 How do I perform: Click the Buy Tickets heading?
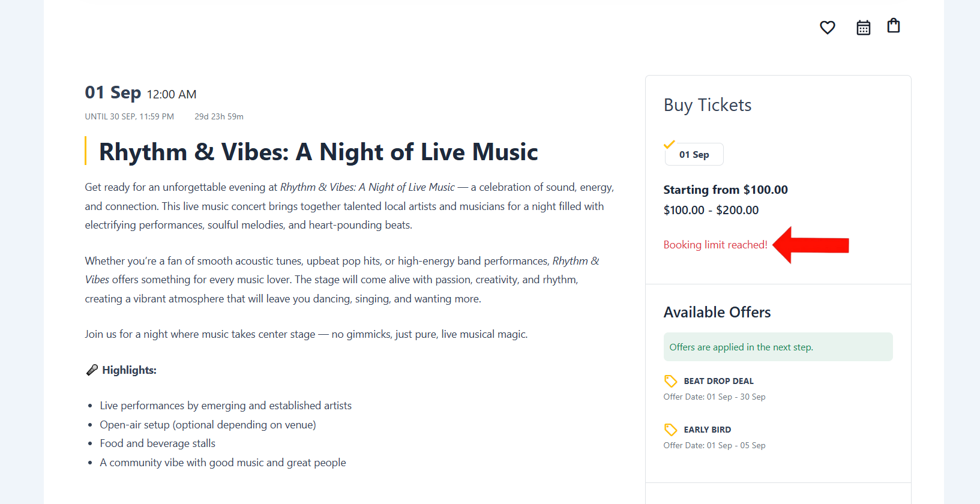pyautogui.click(x=708, y=105)
